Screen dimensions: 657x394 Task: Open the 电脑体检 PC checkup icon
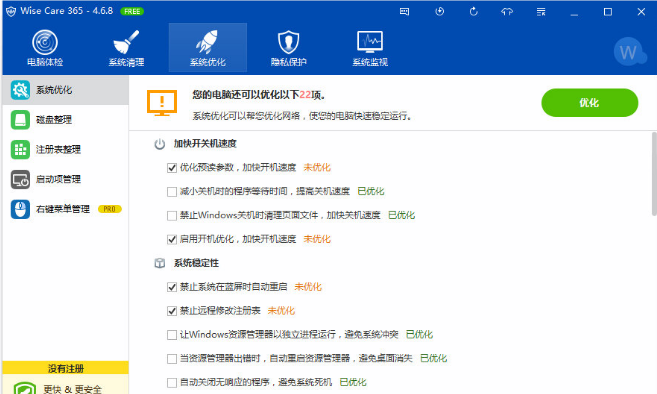click(45, 42)
